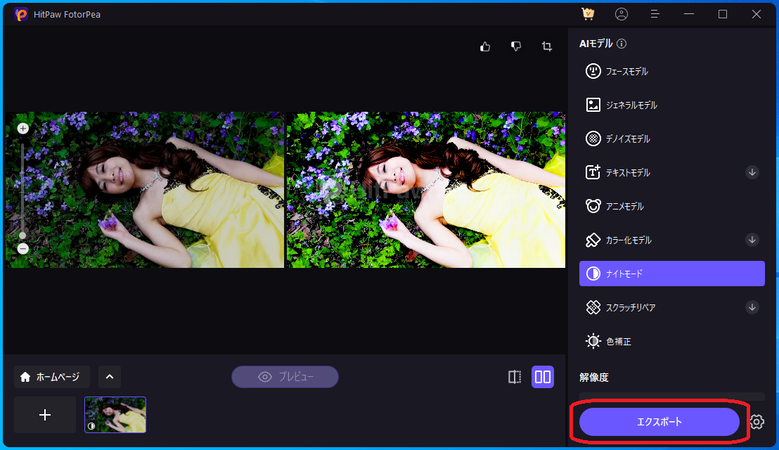Select the crop tool icon
The height and width of the screenshot is (450, 779).
point(547,46)
